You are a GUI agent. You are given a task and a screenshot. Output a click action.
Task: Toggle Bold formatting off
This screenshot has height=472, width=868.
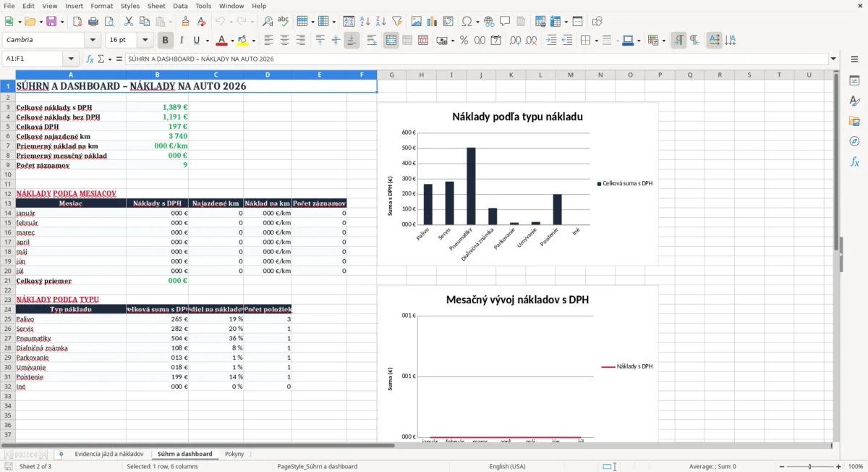[x=166, y=41]
